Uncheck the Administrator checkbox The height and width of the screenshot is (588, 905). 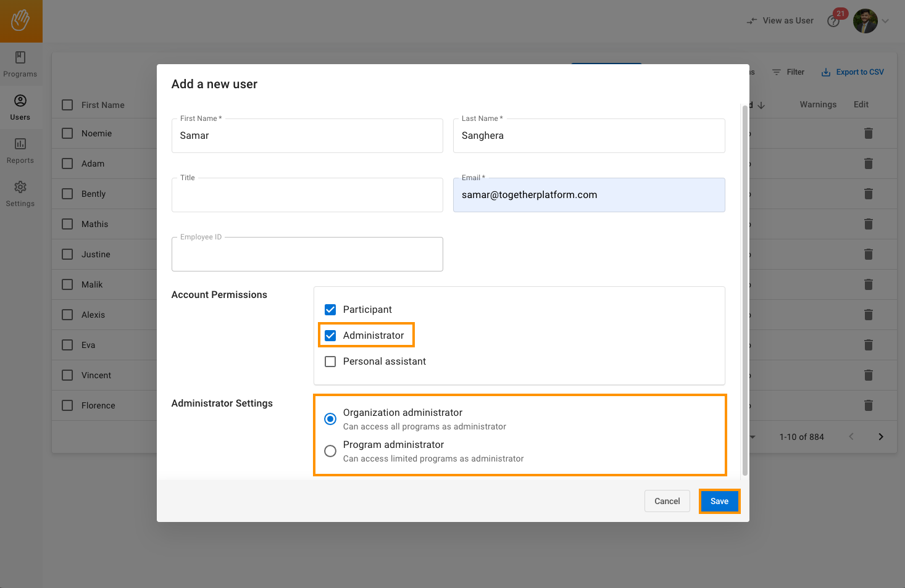(330, 336)
